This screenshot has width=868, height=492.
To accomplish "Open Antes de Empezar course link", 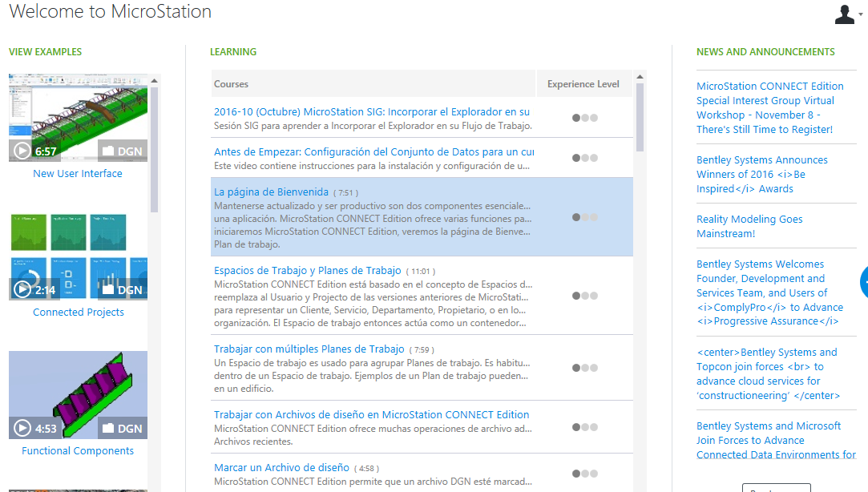I will tap(374, 151).
